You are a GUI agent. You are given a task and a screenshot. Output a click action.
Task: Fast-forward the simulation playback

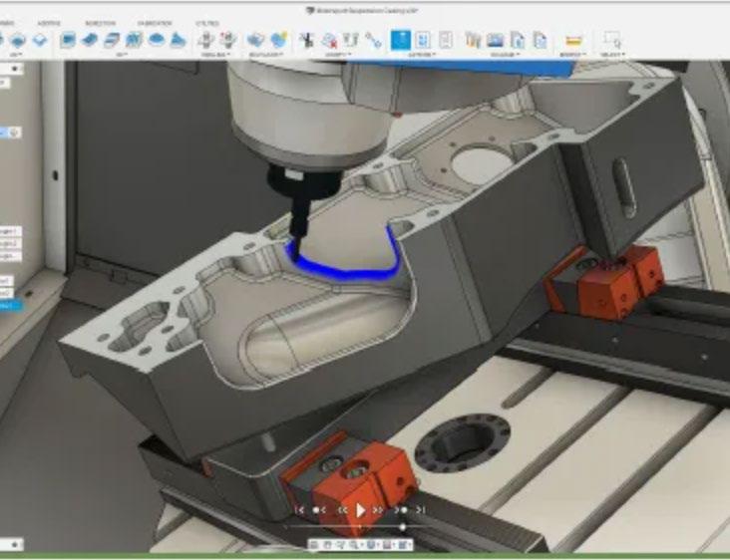pos(378,510)
